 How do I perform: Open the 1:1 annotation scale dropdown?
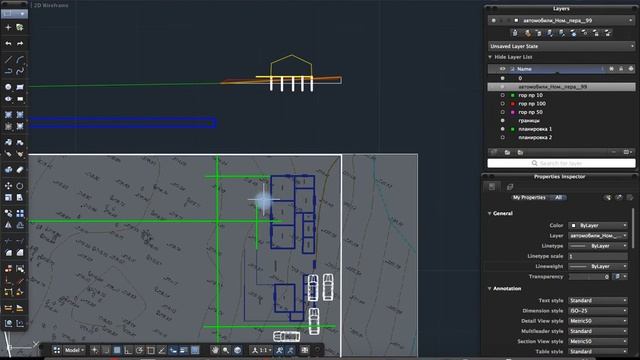[262, 350]
